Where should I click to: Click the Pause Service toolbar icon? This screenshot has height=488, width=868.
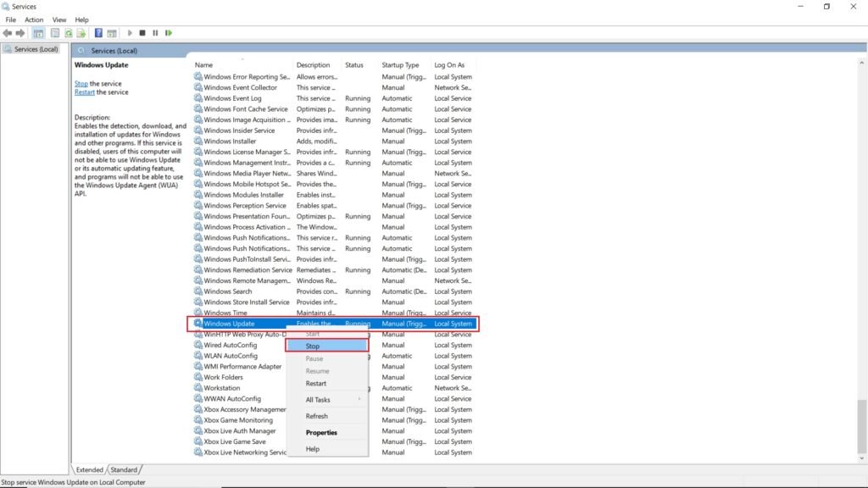156,33
